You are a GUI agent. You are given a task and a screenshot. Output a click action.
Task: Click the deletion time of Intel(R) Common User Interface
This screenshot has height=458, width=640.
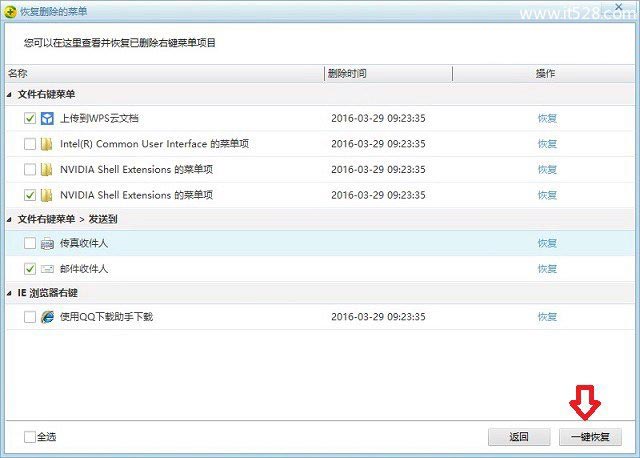(x=378, y=144)
